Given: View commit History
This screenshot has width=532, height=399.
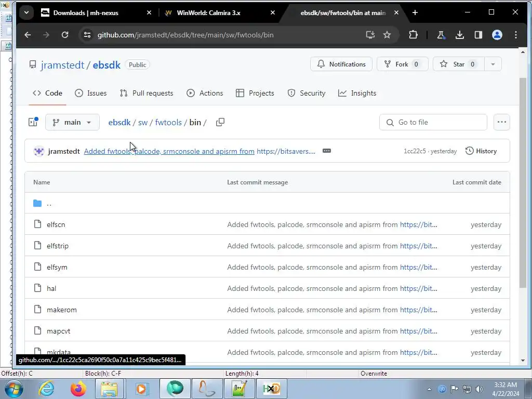Looking at the screenshot, I should coord(481,151).
